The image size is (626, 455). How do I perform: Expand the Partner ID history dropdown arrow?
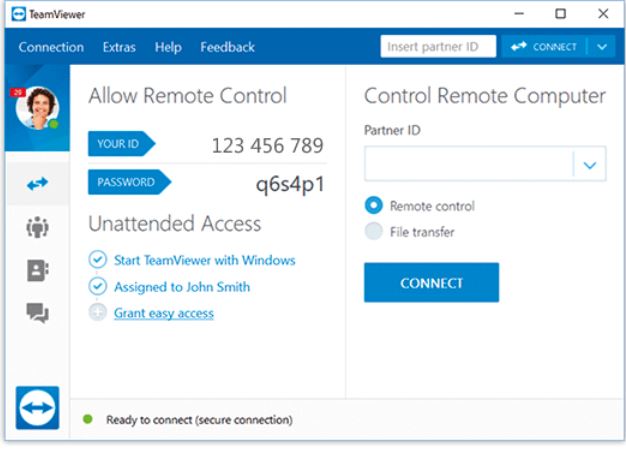[590, 164]
